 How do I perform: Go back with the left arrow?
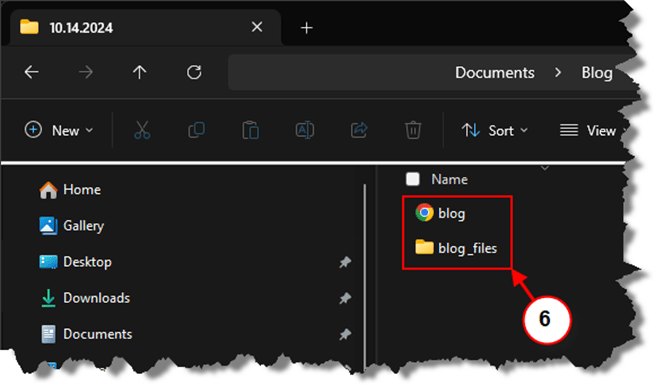(32, 72)
